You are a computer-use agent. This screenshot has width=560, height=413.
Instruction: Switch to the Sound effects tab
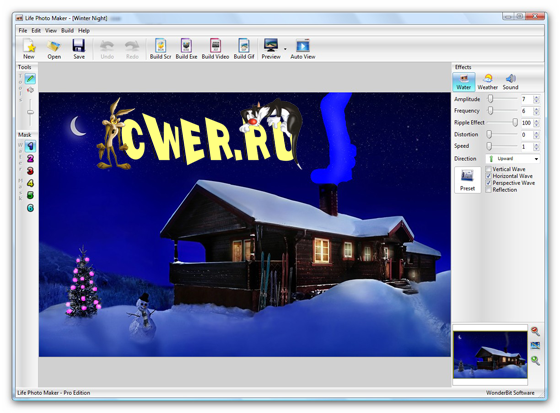click(510, 81)
